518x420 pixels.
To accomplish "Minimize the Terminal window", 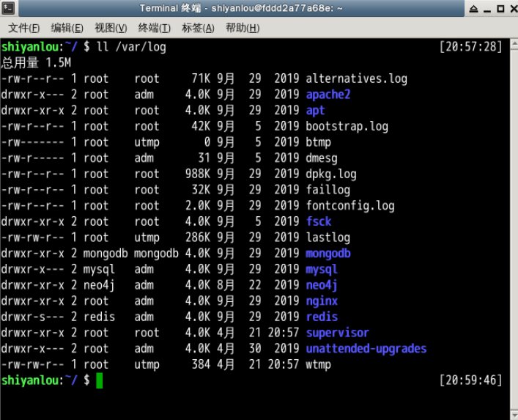I will (x=487, y=8).
